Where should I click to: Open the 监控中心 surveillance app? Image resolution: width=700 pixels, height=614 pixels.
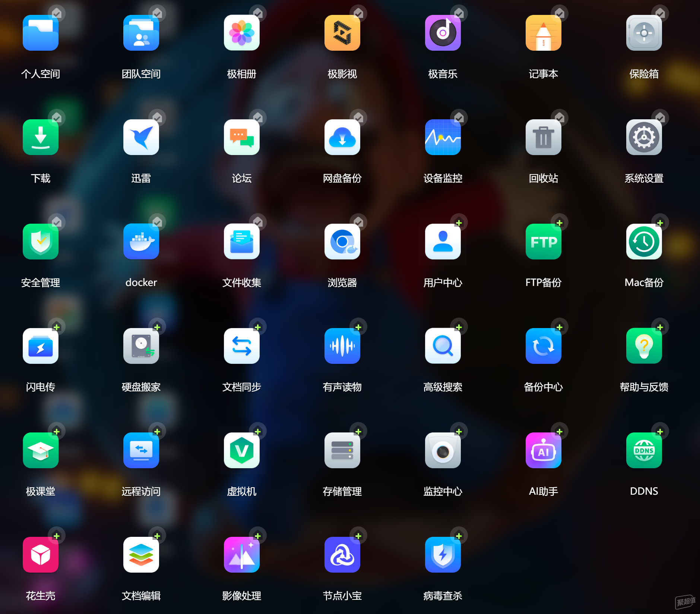click(x=443, y=450)
